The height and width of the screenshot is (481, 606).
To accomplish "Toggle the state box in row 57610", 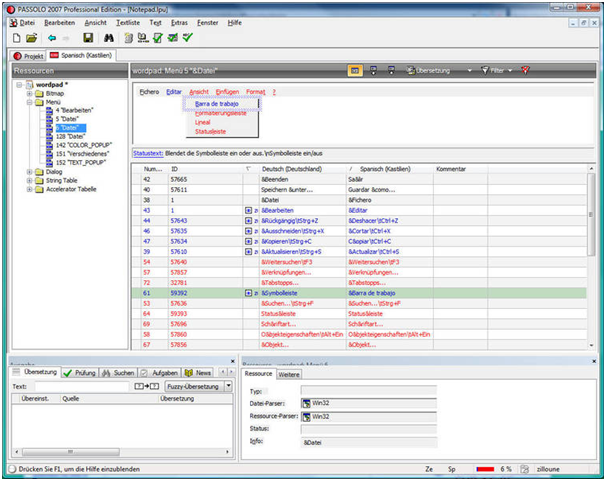I will [x=248, y=251].
